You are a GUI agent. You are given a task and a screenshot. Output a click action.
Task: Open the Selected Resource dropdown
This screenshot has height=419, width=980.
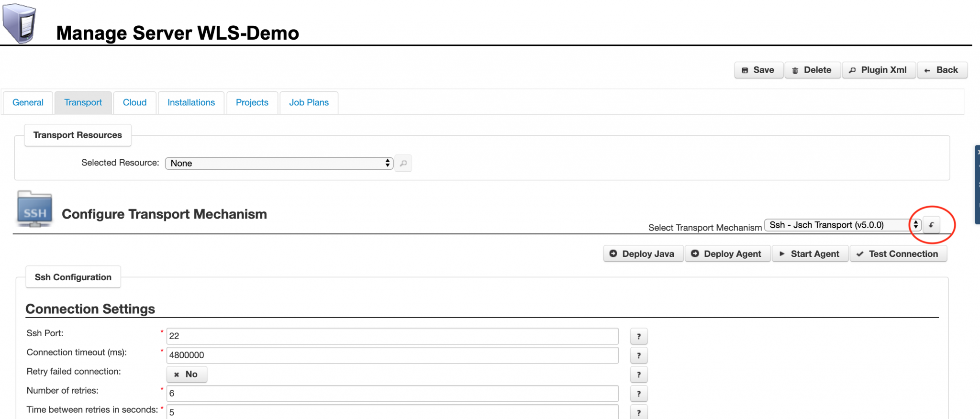[x=279, y=164]
